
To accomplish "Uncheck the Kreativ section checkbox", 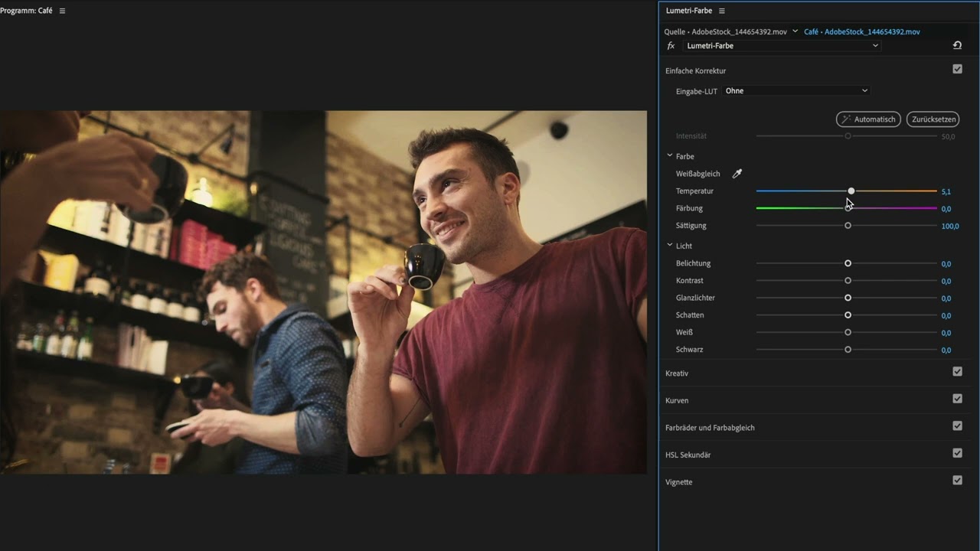I will coord(957,372).
